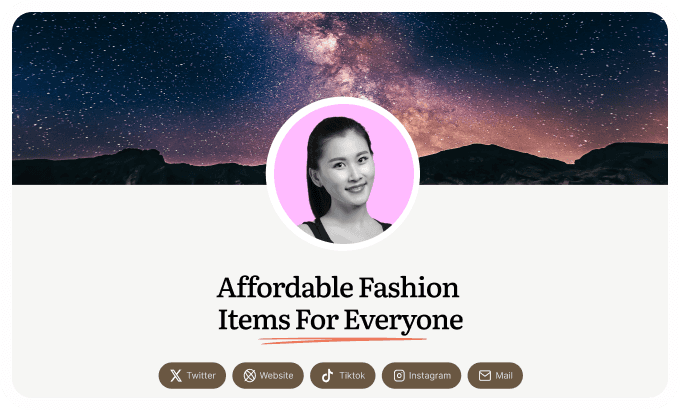Screen dimensions: 680x410
Task: Click the Instagram camera icon
Action: pos(399,376)
